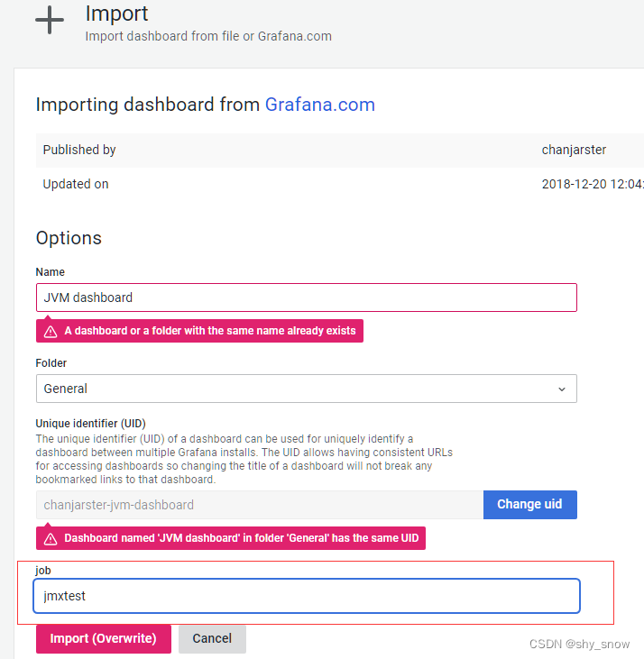Click the job label

pos(43,571)
